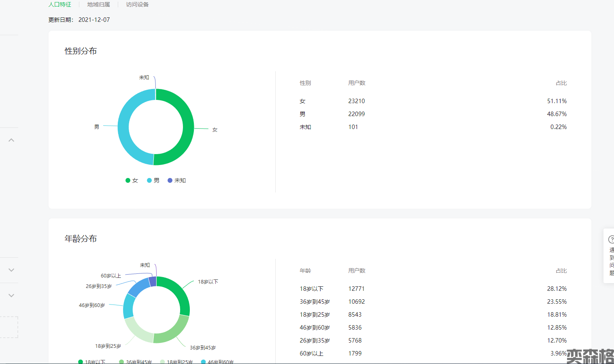Open the 访问设备 tab

(x=137, y=4)
